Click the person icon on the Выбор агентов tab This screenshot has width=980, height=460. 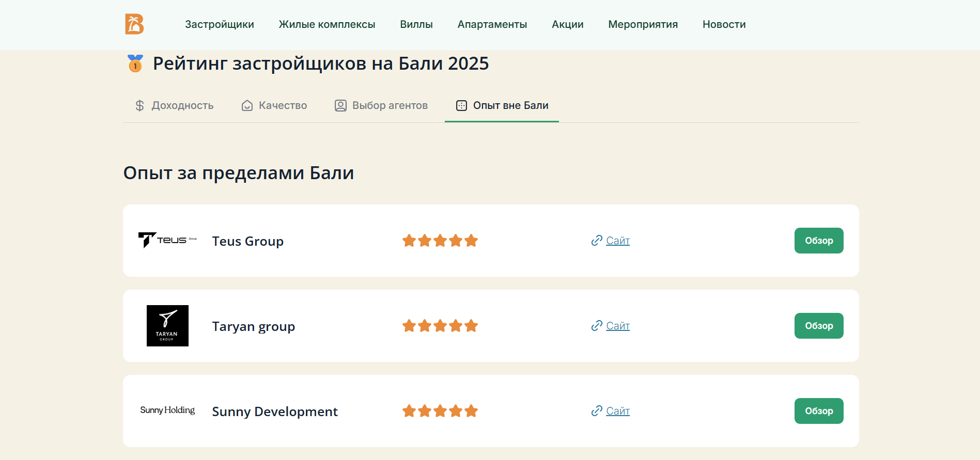click(x=340, y=105)
